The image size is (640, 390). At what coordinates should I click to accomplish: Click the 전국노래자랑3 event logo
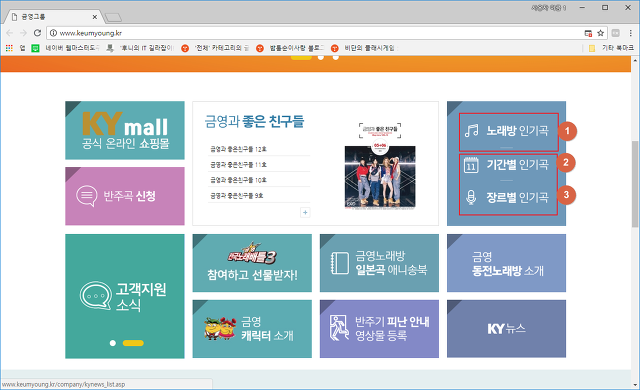[x=252, y=254]
